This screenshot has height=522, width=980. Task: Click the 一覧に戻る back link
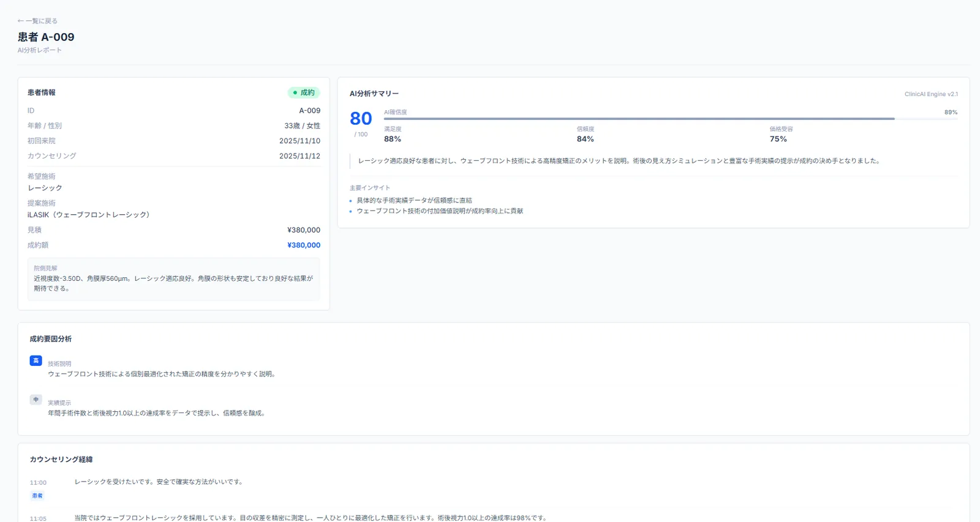(x=37, y=21)
